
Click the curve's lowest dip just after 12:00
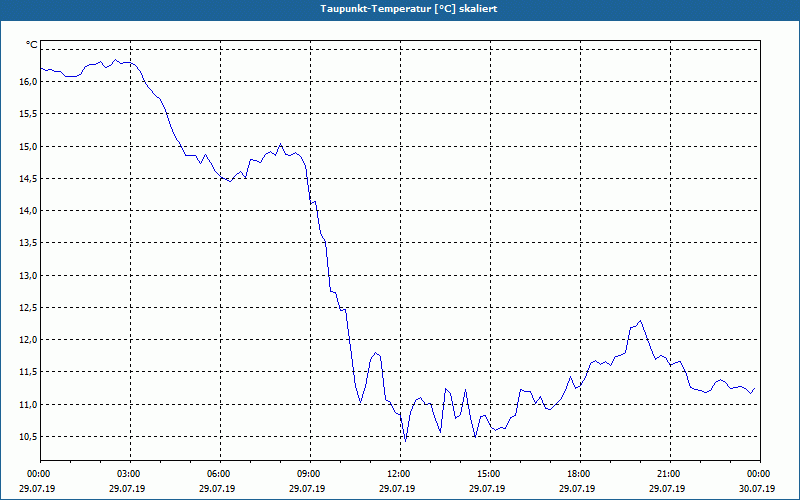click(x=406, y=441)
